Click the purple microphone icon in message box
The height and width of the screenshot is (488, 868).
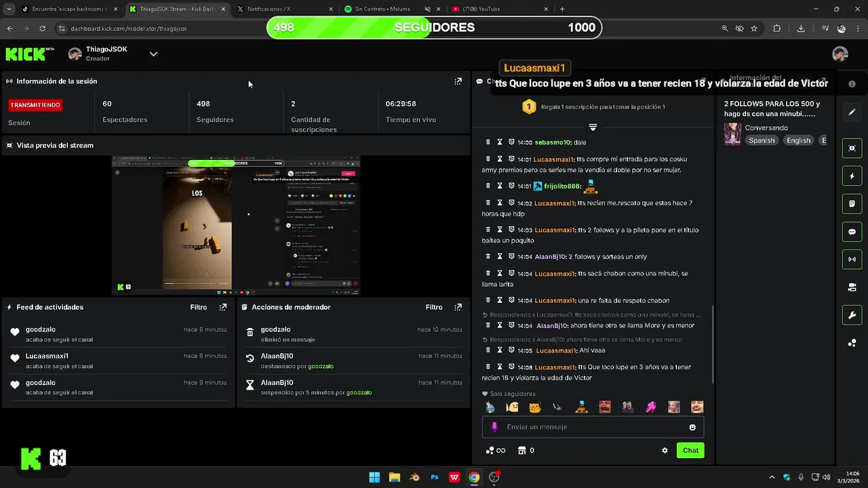494,427
